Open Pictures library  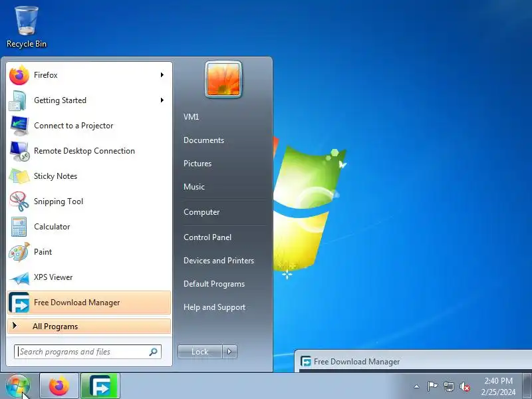pyautogui.click(x=198, y=164)
